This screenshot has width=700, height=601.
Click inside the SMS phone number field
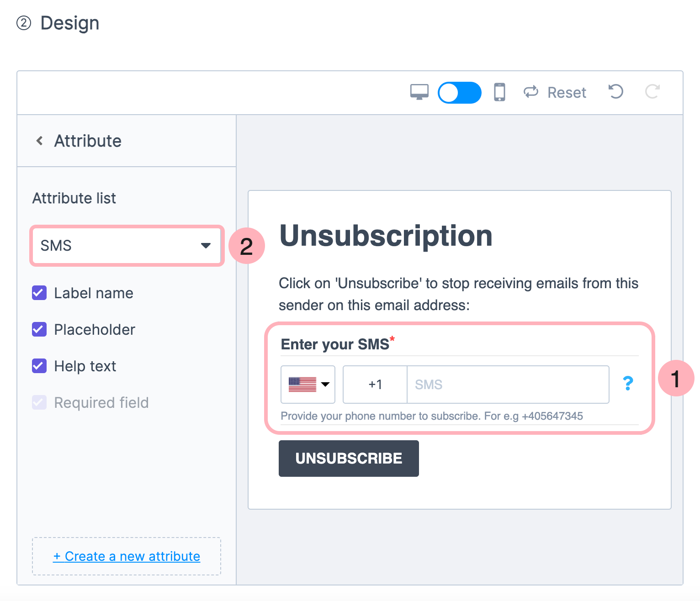coord(507,384)
